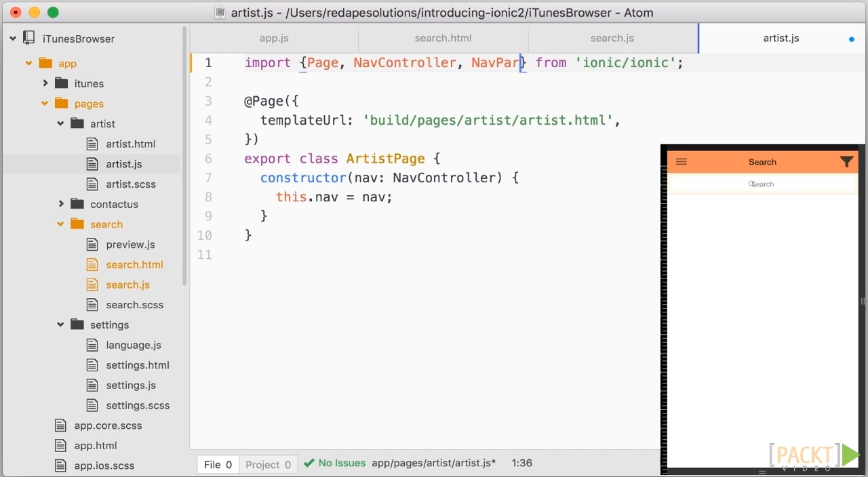Open artist.html in the tree
Image resolution: width=868 pixels, height=477 pixels.
click(x=131, y=144)
